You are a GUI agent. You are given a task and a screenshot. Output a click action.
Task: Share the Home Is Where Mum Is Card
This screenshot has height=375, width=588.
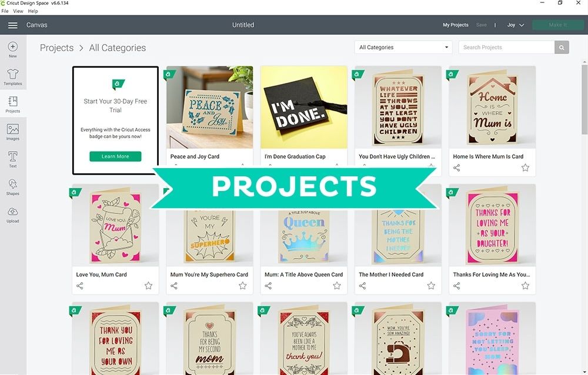456,168
